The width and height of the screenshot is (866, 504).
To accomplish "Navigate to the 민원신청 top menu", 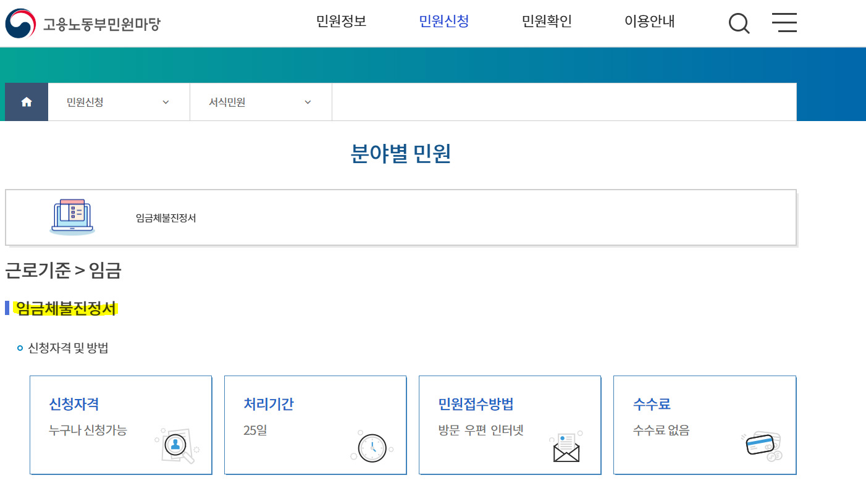I will coord(444,20).
